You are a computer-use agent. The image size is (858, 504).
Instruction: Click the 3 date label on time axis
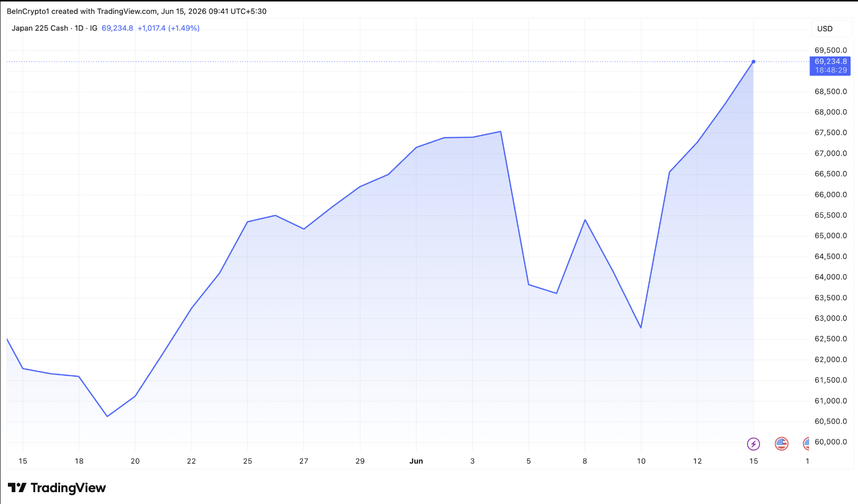click(472, 461)
